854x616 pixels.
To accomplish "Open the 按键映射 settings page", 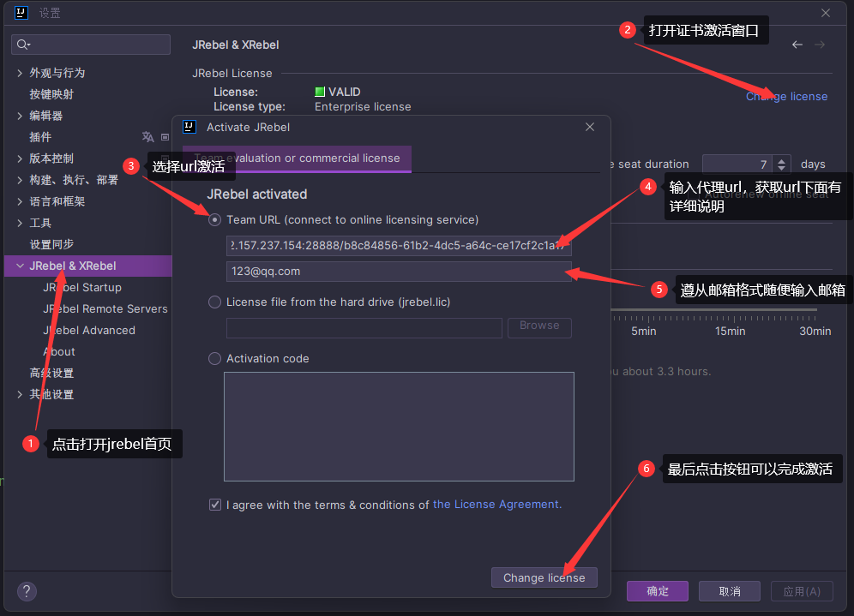I will click(51, 94).
